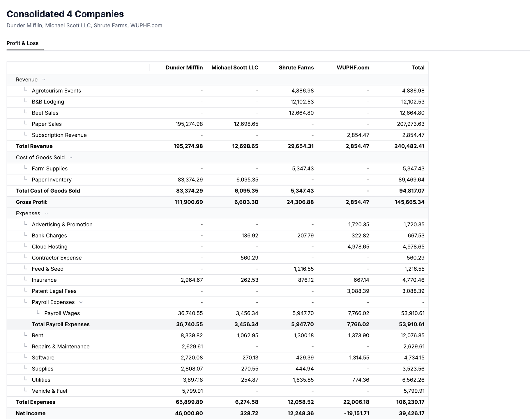Select the Insurance row label
The height and width of the screenshot is (420, 530).
point(44,280)
